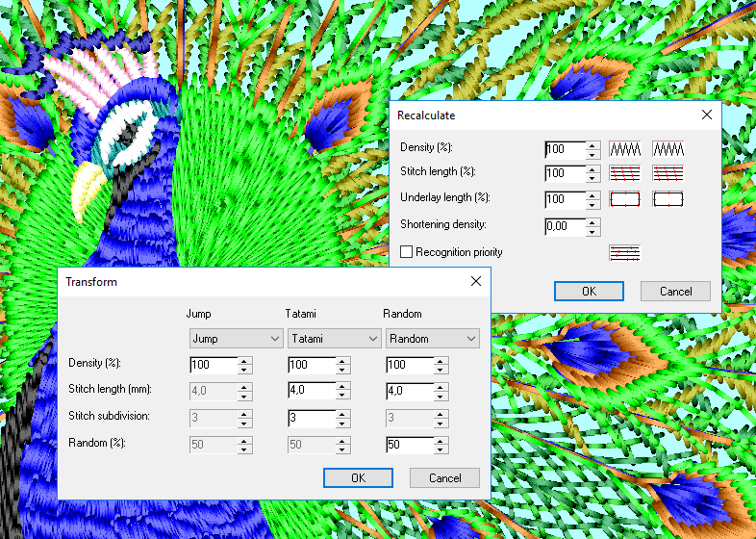
Task: Click the left Stitch length preview in Recalculate
Action: click(x=625, y=173)
